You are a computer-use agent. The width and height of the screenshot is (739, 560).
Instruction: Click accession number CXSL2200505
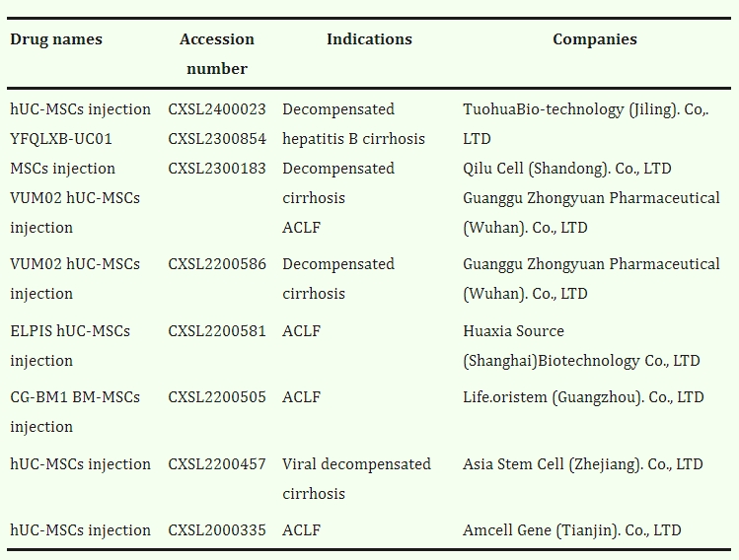point(217,397)
